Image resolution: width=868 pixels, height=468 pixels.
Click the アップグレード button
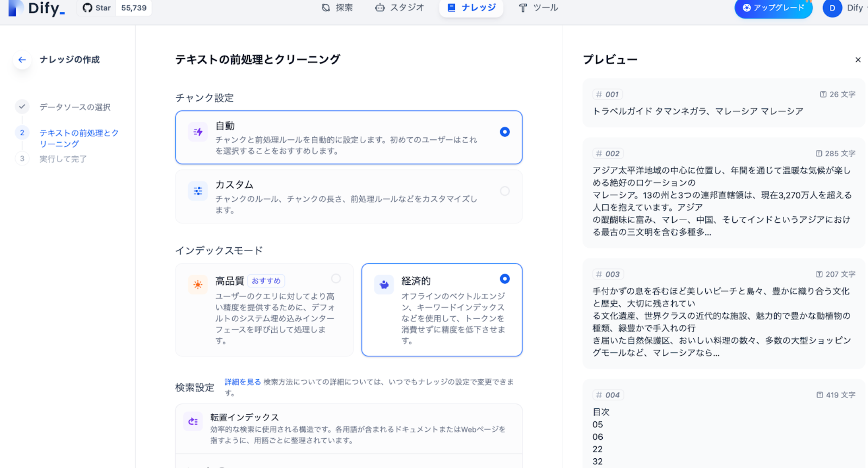click(773, 8)
